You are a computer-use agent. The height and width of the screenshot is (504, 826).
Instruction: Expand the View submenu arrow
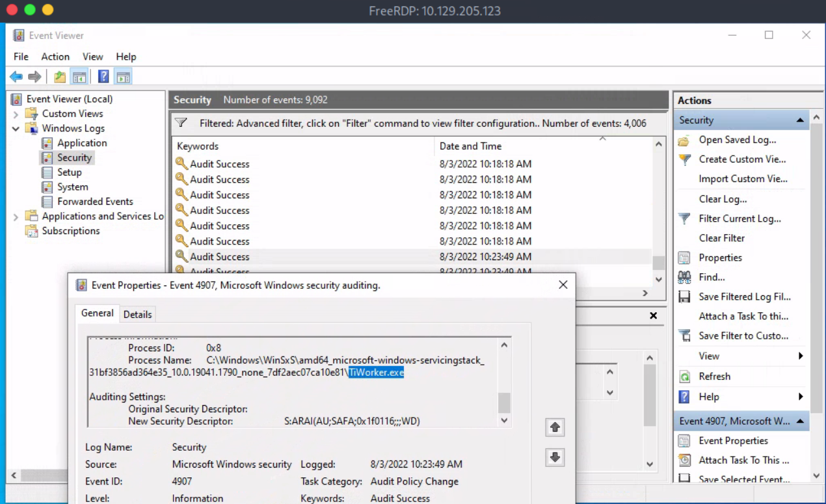801,356
